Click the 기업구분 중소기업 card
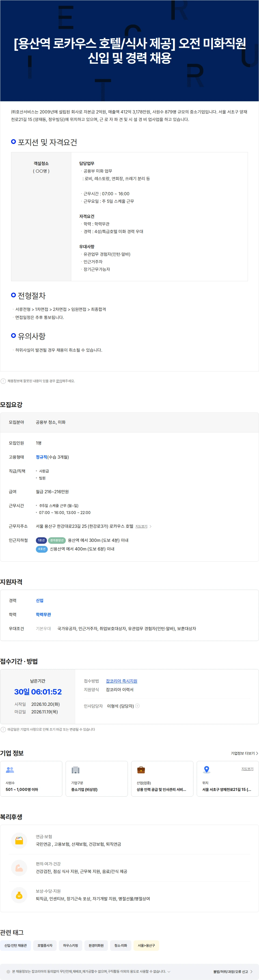 point(97,779)
